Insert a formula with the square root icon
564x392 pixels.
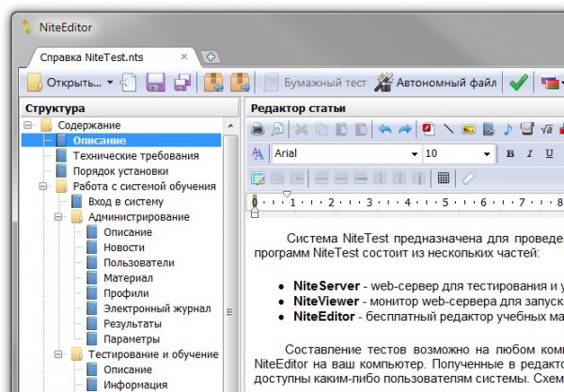546,129
